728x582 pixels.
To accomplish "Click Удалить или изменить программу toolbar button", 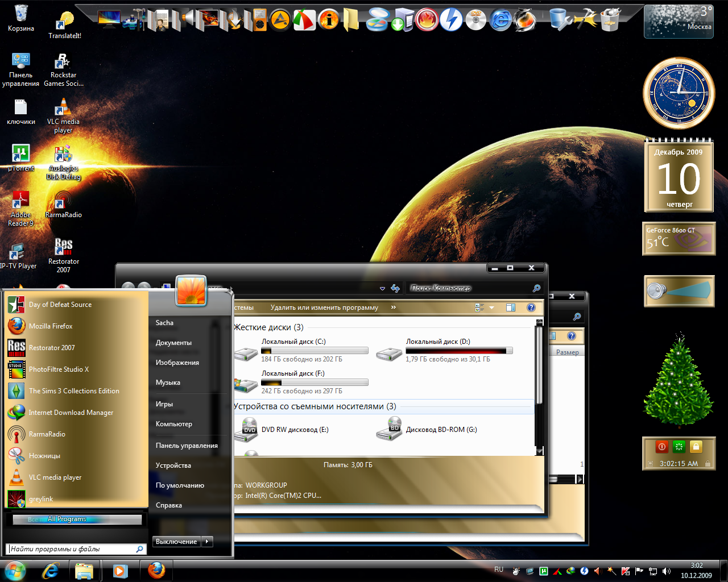I will [x=324, y=307].
